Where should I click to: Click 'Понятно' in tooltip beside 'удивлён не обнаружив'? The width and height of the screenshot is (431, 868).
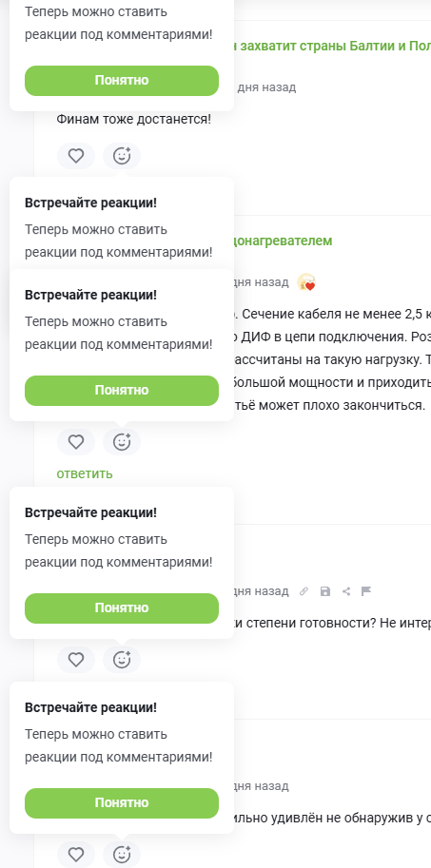[x=122, y=803]
